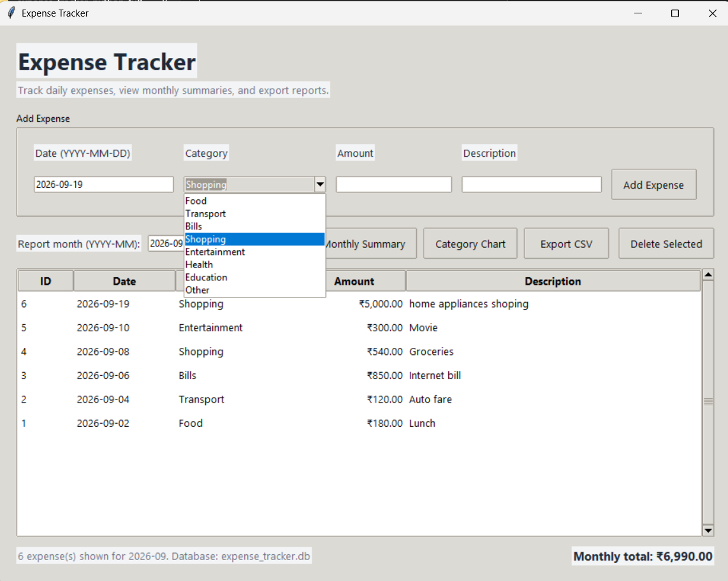Click date cell 2026-09-08
This screenshot has height=581, width=728.
tap(103, 352)
